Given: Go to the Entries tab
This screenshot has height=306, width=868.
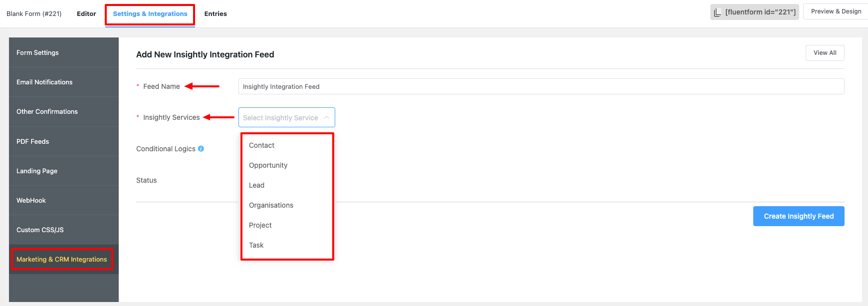Looking at the screenshot, I should [x=216, y=13].
